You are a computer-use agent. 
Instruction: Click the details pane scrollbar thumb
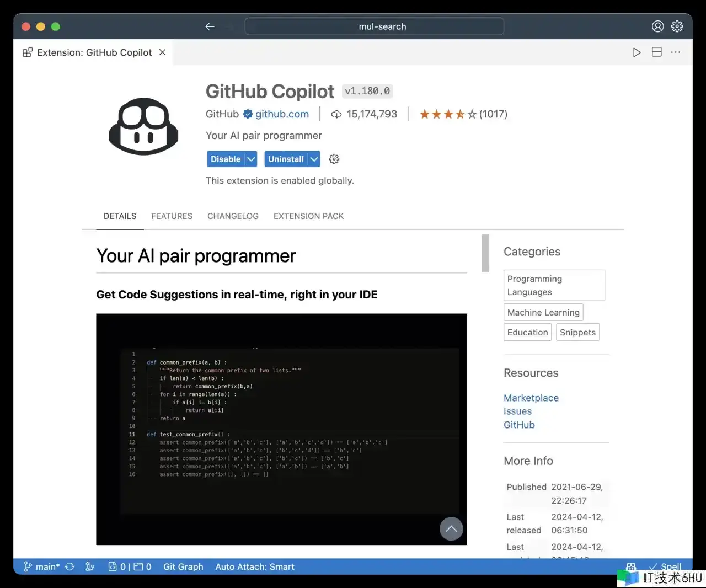tap(485, 253)
